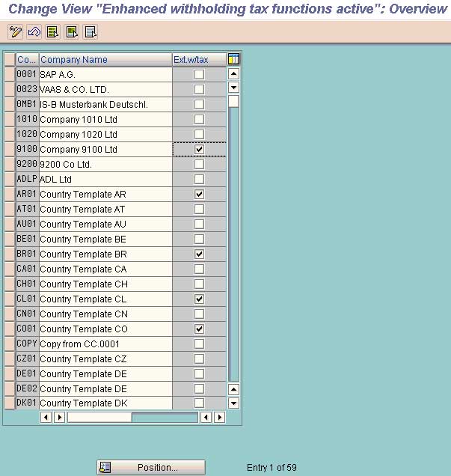This screenshot has height=476, width=451.
Task: Click the upper scroll-down arrow of table
Action: pyautogui.click(x=233, y=88)
